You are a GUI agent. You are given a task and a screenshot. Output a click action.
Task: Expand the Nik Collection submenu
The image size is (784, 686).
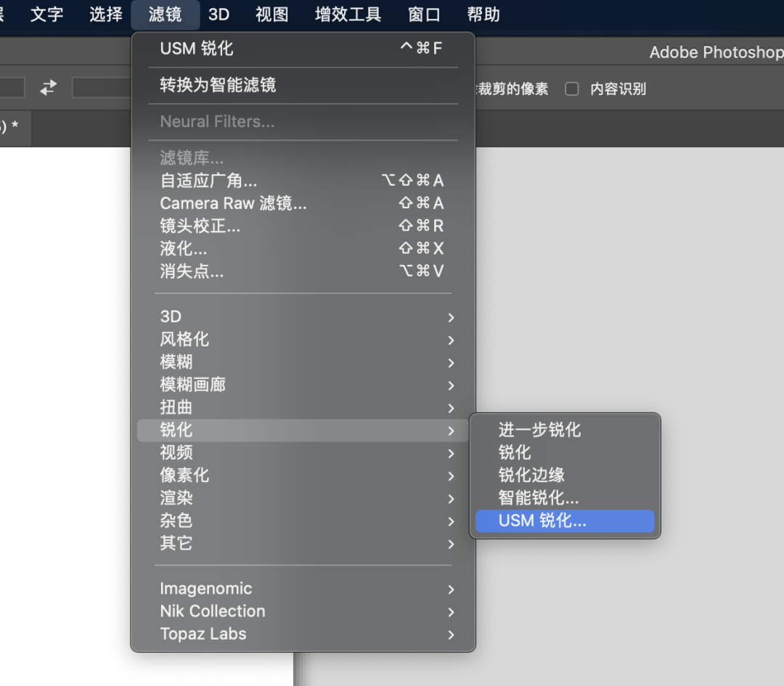pyautogui.click(x=303, y=611)
